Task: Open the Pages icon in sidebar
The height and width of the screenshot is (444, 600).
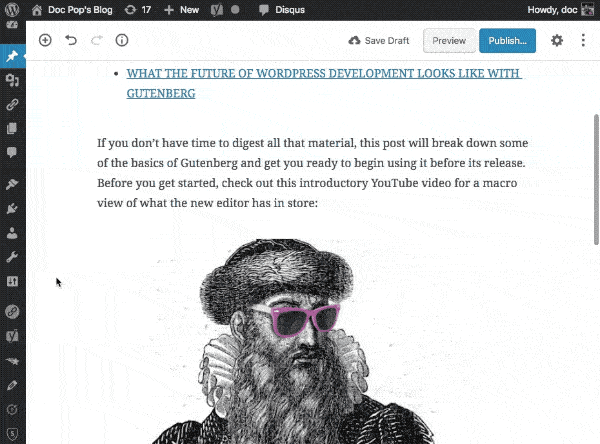Action: [x=11, y=128]
